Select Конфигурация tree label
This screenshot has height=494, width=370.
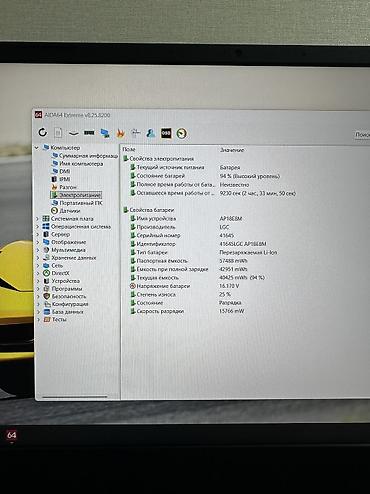tap(70, 304)
